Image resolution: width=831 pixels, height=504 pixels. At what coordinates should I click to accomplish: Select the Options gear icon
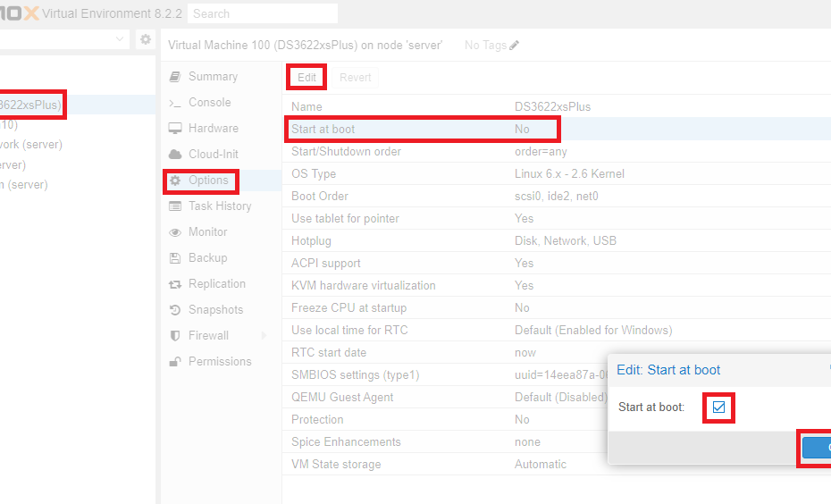175,181
